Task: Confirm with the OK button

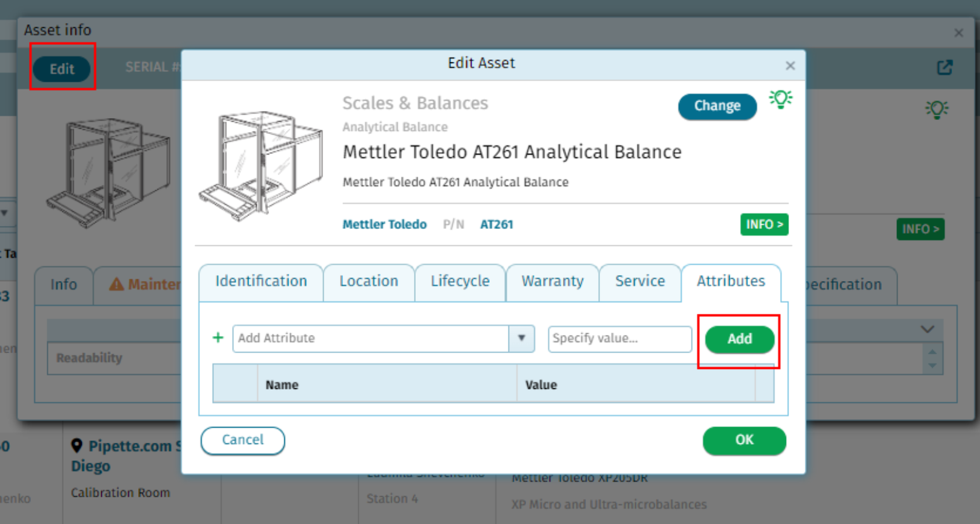Action: pos(744,440)
